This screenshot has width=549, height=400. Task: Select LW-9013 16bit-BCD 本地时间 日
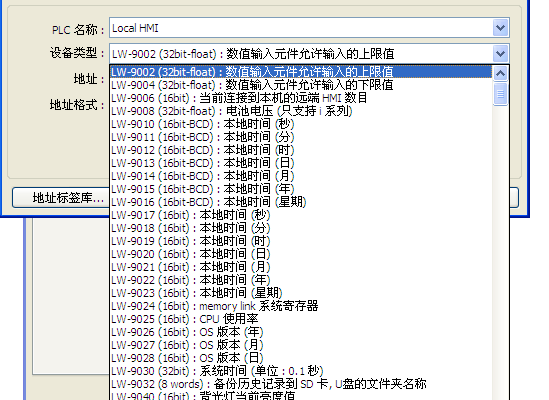(301, 163)
